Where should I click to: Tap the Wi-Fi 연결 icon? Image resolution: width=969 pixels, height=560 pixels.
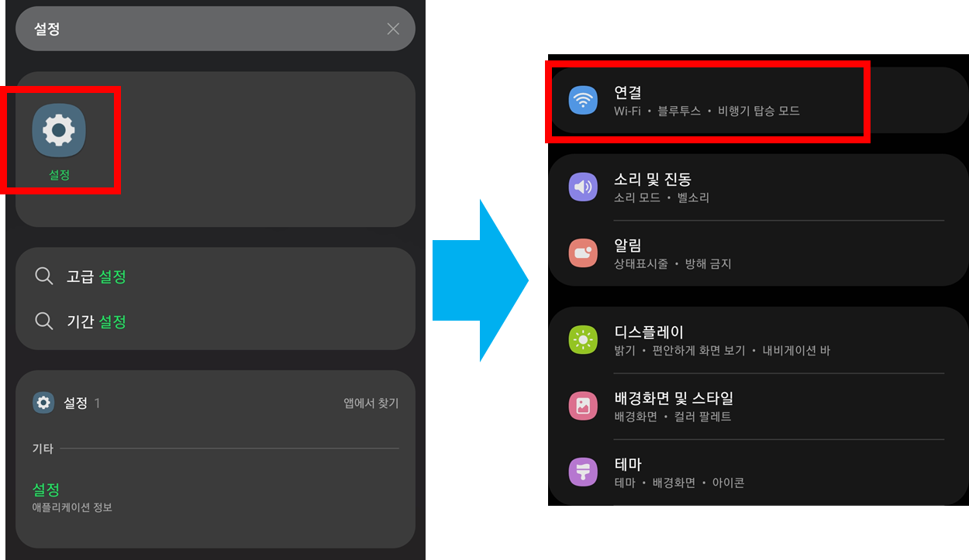coord(583,101)
